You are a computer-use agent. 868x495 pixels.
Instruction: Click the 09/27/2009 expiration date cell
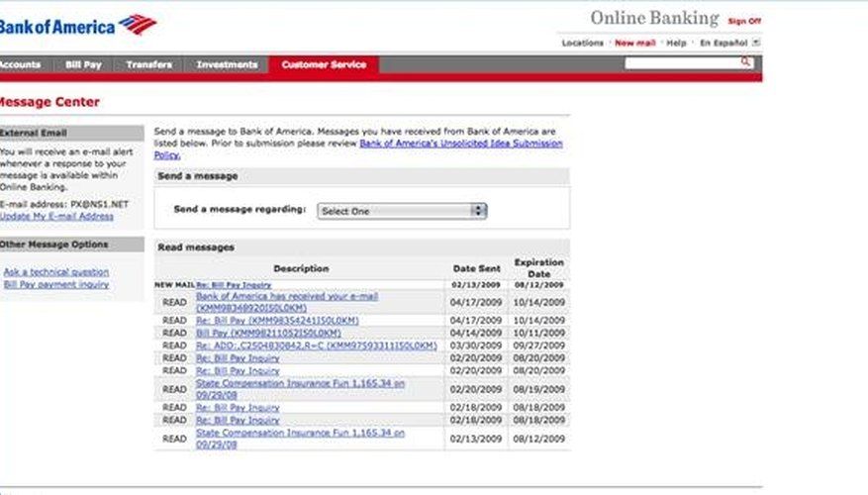click(538, 346)
